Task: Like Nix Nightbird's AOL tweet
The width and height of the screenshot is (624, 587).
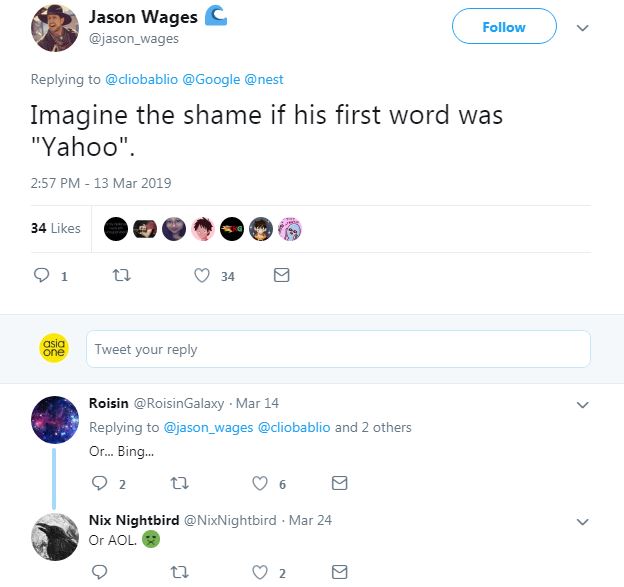Action: [260, 572]
